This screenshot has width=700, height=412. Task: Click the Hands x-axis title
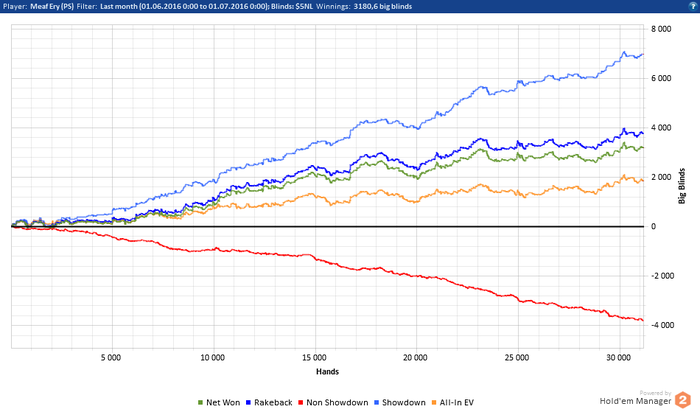pos(327,371)
